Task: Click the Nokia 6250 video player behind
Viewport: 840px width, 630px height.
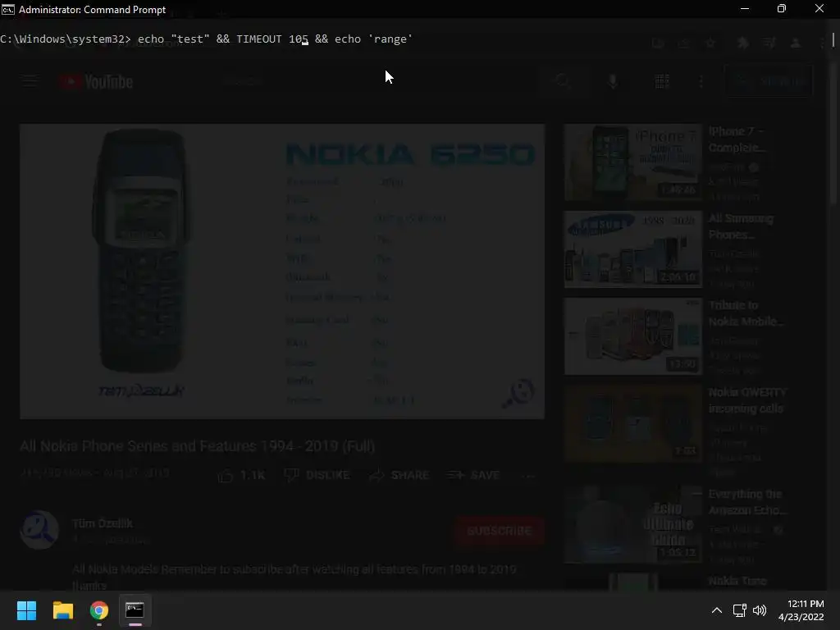Action: coord(282,271)
